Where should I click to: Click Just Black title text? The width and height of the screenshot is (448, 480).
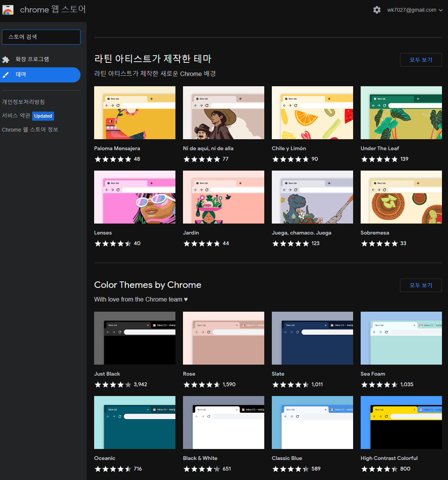point(107,374)
